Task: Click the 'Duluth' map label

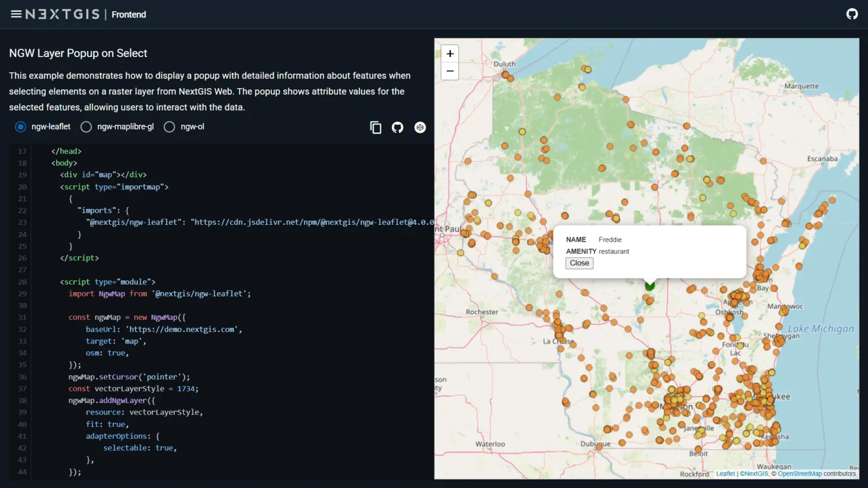Action: pos(505,64)
